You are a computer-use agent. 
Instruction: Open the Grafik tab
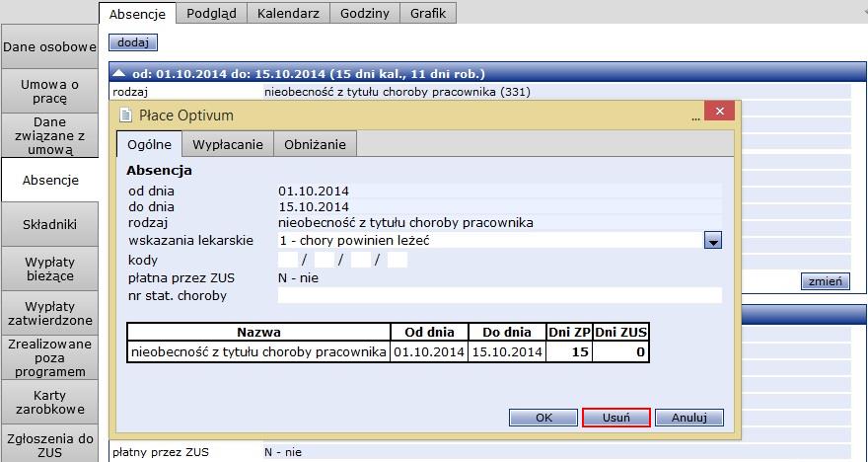(428, 13)
